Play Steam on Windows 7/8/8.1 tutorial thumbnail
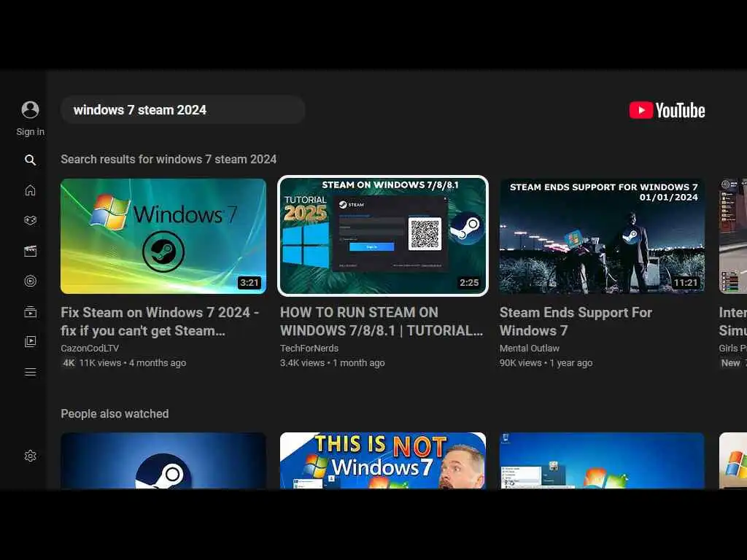747x560 pixels. pyautogui.click(x=382, y=236)
